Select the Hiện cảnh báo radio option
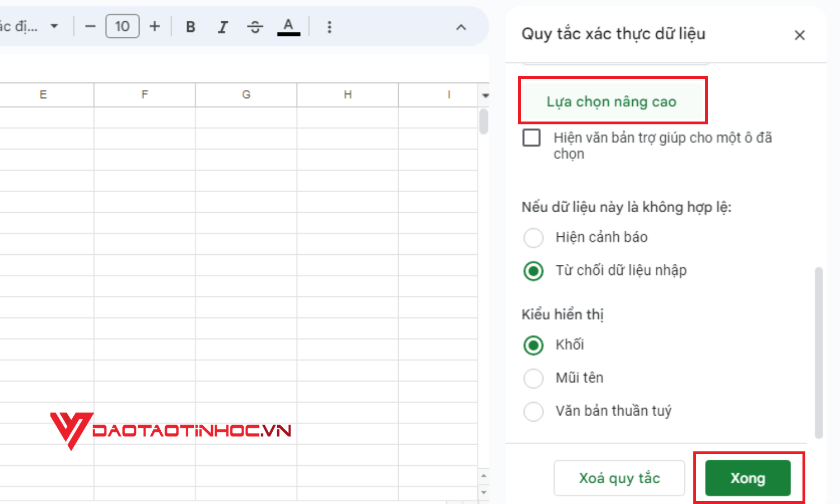 [533, 237]
